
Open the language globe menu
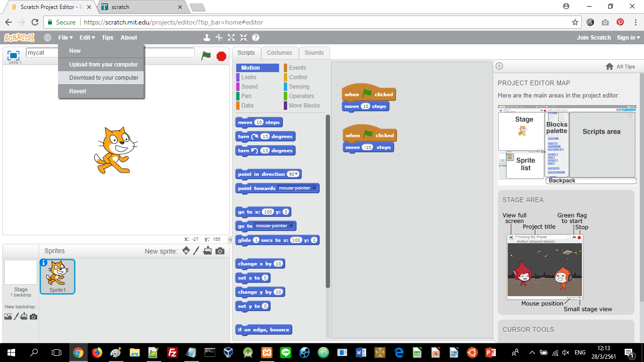(48, 38)
